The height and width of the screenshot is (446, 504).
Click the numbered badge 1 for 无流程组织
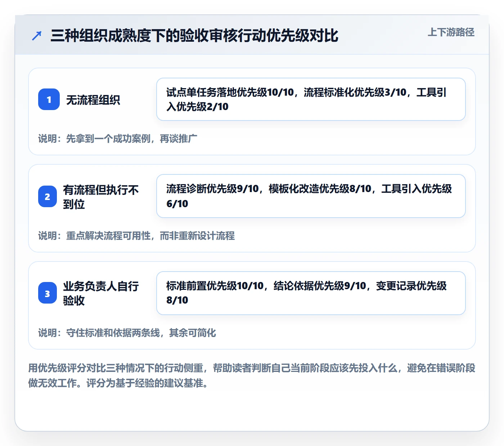coord(49,99)
